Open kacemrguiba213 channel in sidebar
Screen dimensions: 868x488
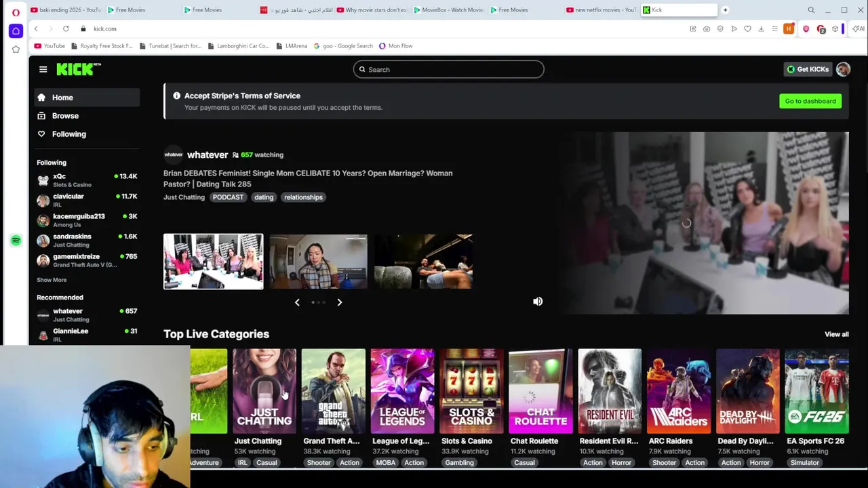[87, 220]
